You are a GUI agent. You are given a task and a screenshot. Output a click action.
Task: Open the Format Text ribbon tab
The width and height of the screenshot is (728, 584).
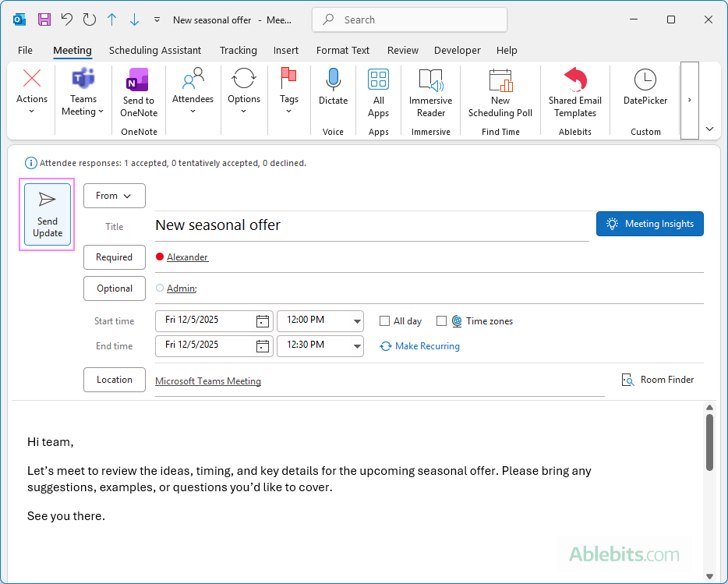(343, 50)
